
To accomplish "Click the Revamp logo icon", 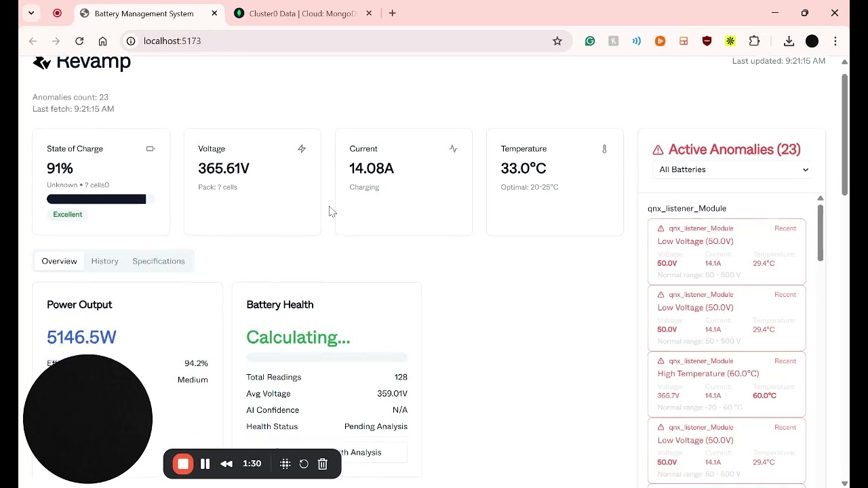I will click(42, 63).
